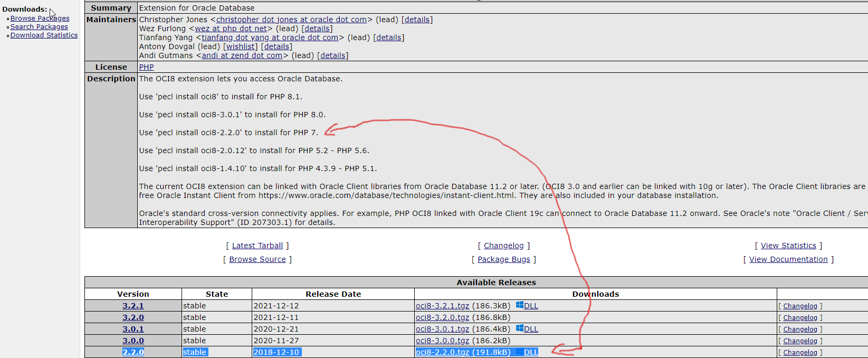
Task: Download the Latest Tarball
Action: click(257, 246)
